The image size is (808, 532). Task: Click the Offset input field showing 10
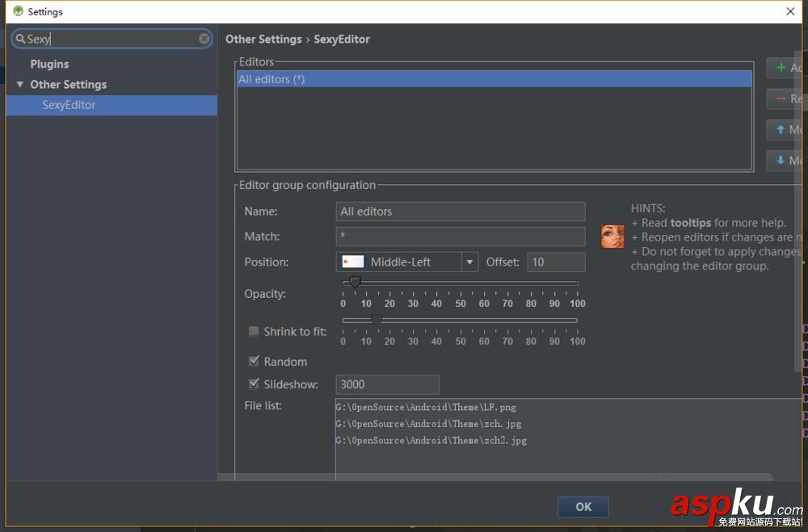[x=556, y=262]
